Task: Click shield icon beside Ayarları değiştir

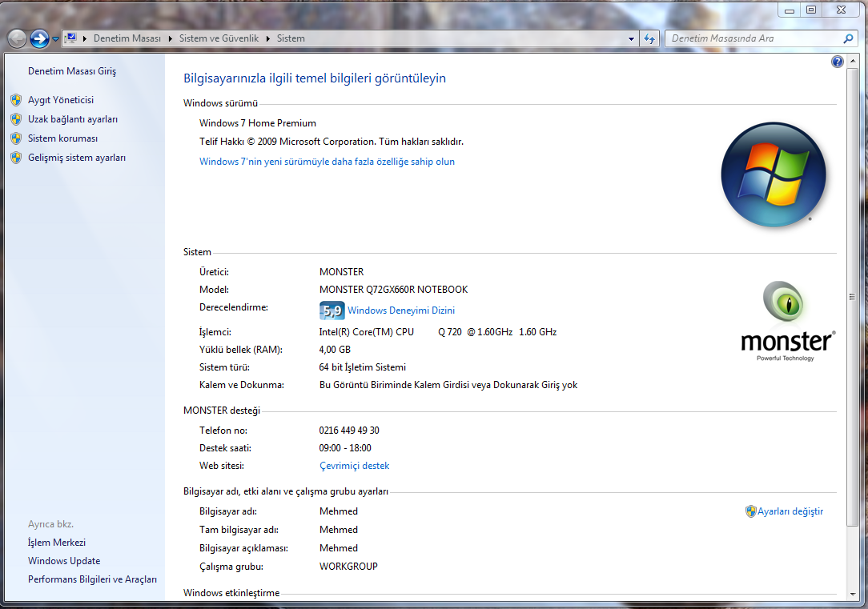Action: 750,511
